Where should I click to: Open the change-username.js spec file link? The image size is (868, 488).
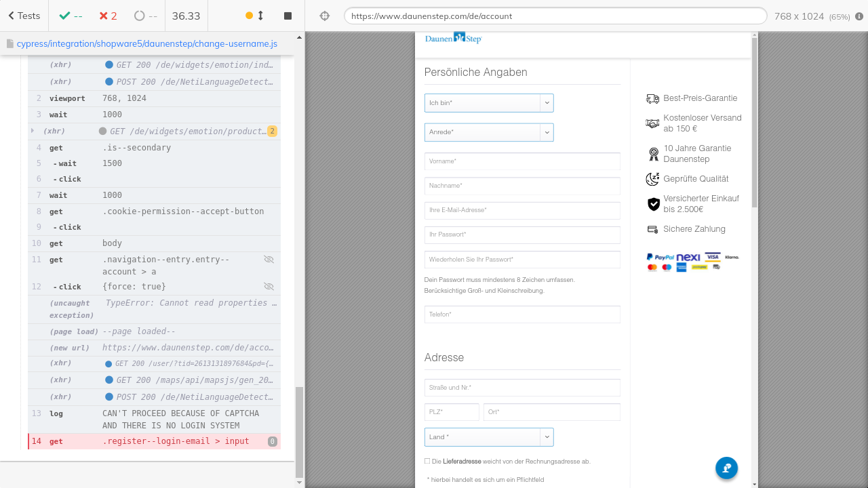click(x=146, y=44)
